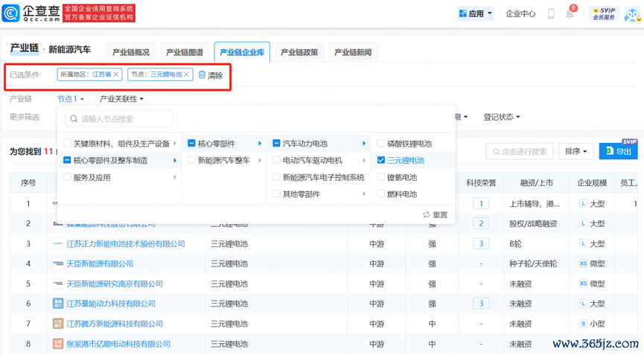Expand arrow beside 电动汽车驱动电机
This screenshot has height=355, width=644.
pyautogui.click(x=364, y=160)
